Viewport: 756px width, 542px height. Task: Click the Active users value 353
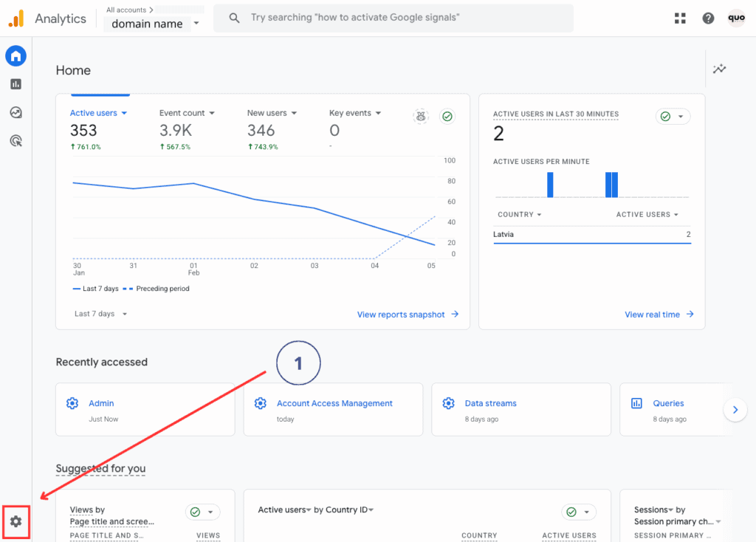point(83,130)
